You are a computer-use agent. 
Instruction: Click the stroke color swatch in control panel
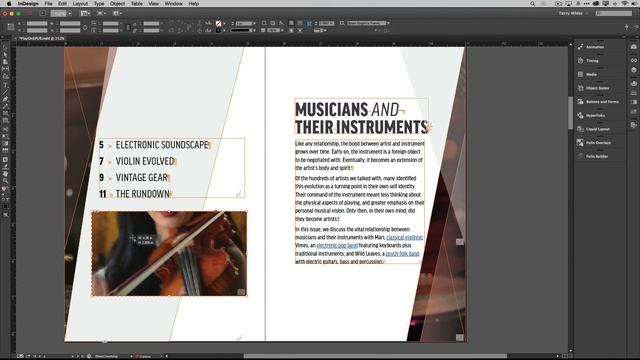pyautogui.click(x=218, y=31)
